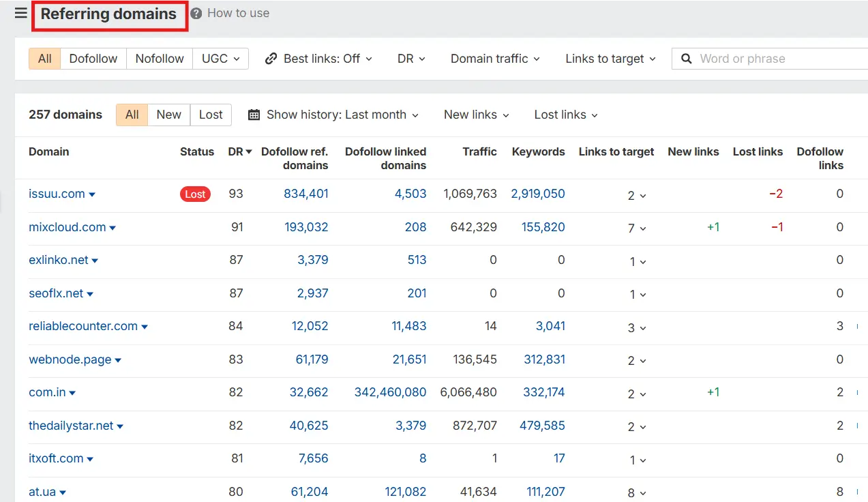Sort by New links column header
Image resolution: width=868 pixels, height=502 pixels.
[693, 151]
